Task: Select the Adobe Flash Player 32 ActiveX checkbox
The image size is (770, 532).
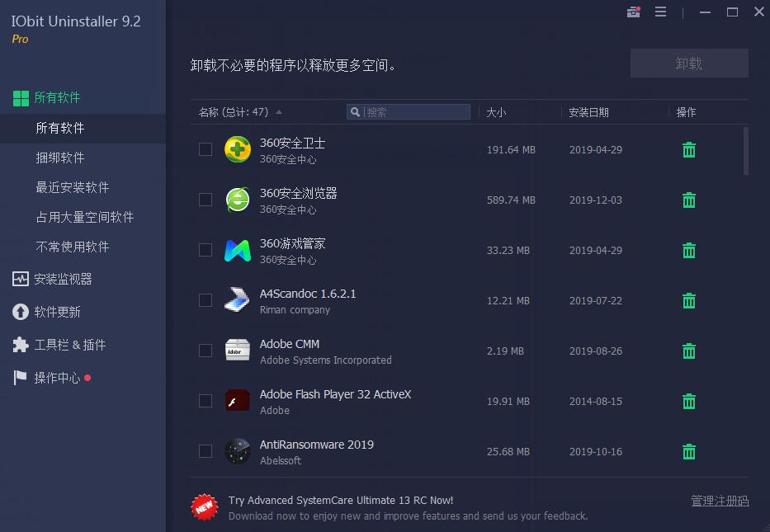Action: click(205, 401)
